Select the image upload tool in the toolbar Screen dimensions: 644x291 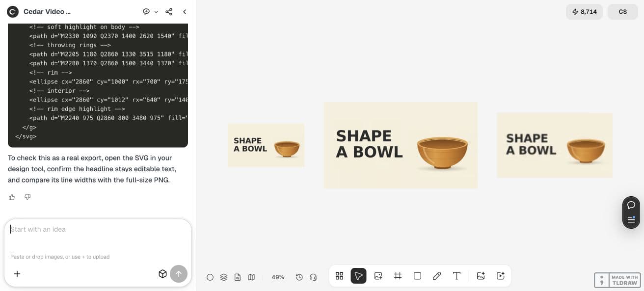[378, 276]
